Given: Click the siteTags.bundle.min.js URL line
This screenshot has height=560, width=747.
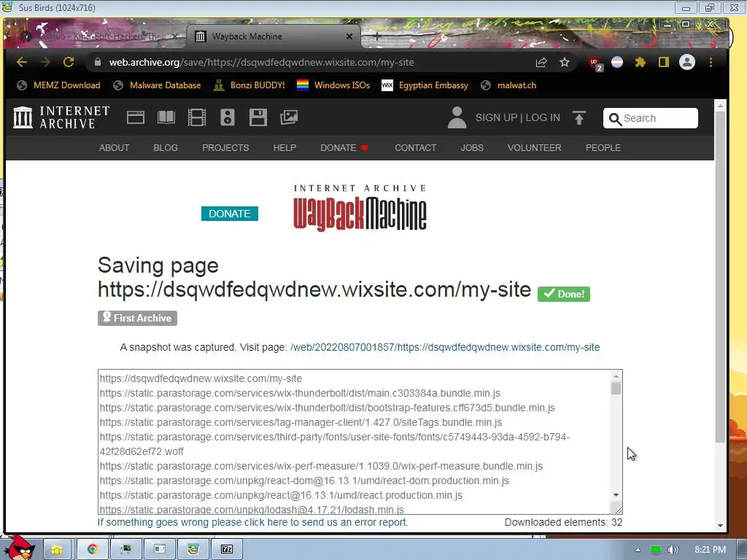Looking at the screenshot, I should [x=301, y=422].
